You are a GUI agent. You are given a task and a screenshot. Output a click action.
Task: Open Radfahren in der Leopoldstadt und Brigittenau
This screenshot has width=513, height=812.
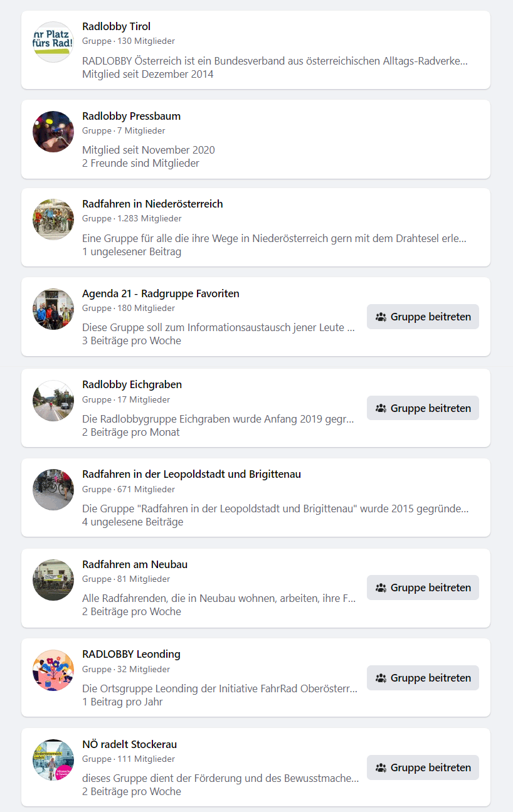coord(191,474)
